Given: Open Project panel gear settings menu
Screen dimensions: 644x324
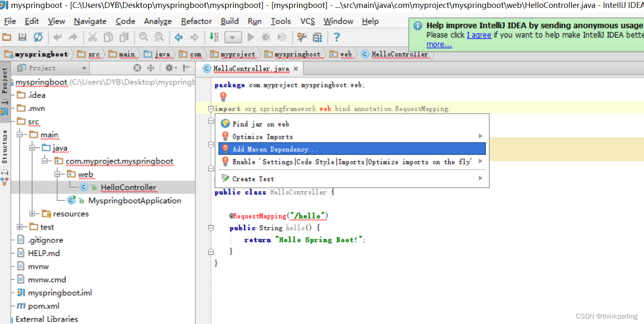Looking at the screenshot, I should pyautogui.click(x=171, y=68).
